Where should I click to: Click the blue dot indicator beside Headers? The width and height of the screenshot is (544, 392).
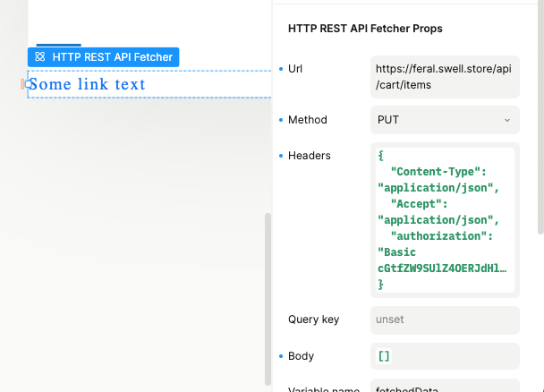(x=280, y=156)
